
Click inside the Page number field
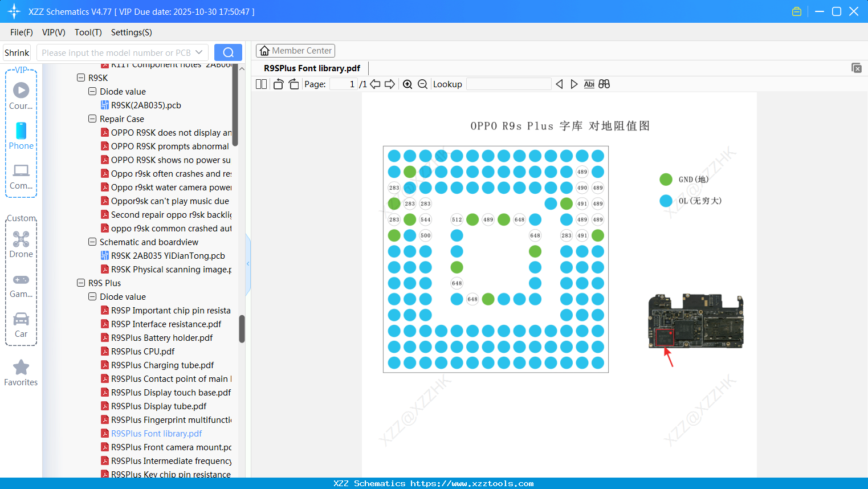click(x=344, y=84)
